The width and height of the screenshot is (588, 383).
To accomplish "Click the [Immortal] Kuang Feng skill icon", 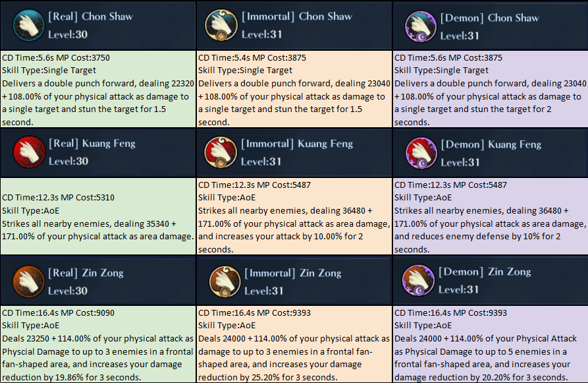I will click(223, 153).
